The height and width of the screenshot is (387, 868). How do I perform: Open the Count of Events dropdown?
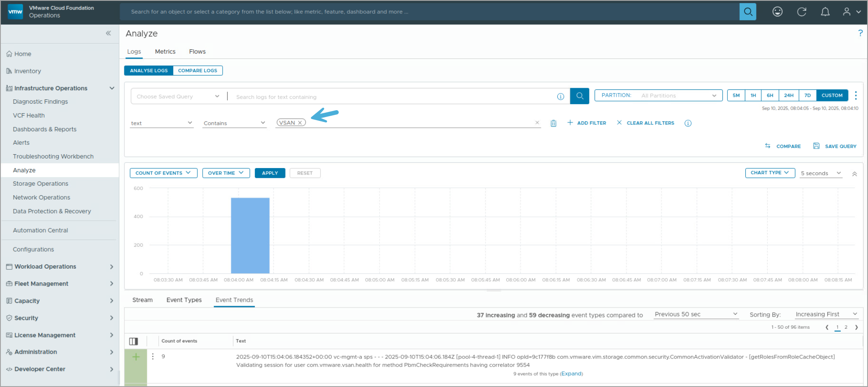coord(163,173)
